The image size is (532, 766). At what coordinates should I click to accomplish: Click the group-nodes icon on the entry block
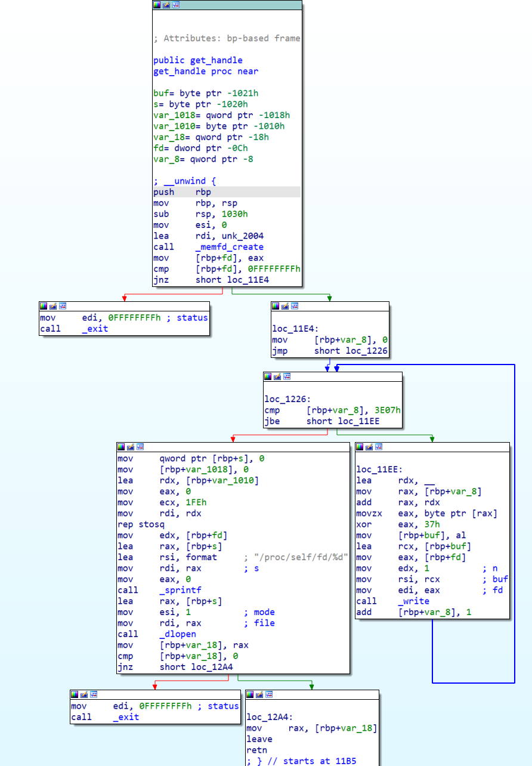(x=176, y=5)
